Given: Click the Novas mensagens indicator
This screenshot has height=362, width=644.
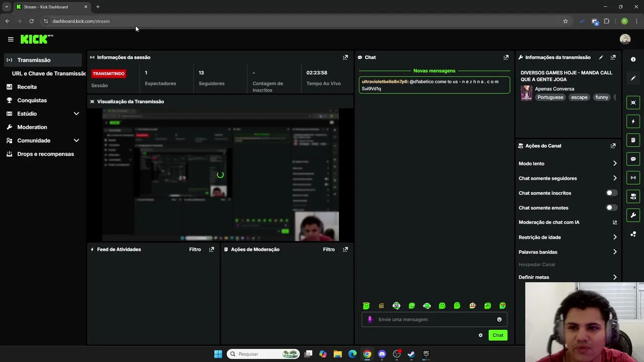Looking at the screenshot, I should pos(434,71).
